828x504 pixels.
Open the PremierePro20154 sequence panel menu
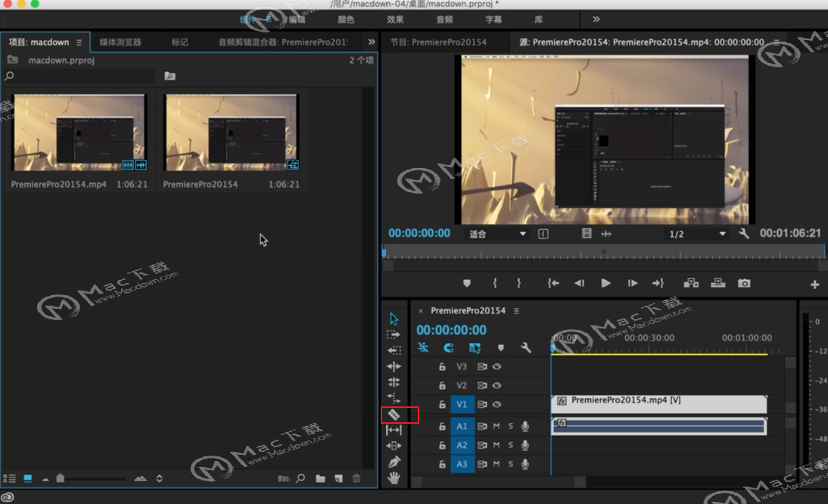[516, 311]
